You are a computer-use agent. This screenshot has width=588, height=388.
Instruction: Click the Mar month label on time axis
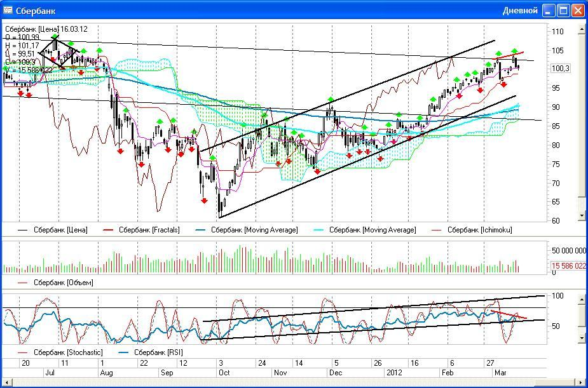(501, 373)
